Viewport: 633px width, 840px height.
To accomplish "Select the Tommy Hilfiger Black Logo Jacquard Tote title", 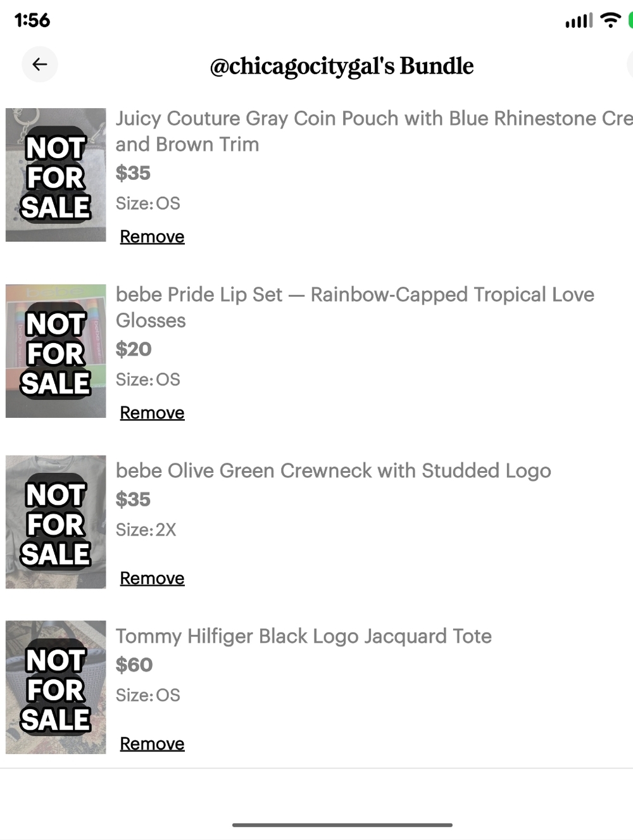I will [303, 636].
